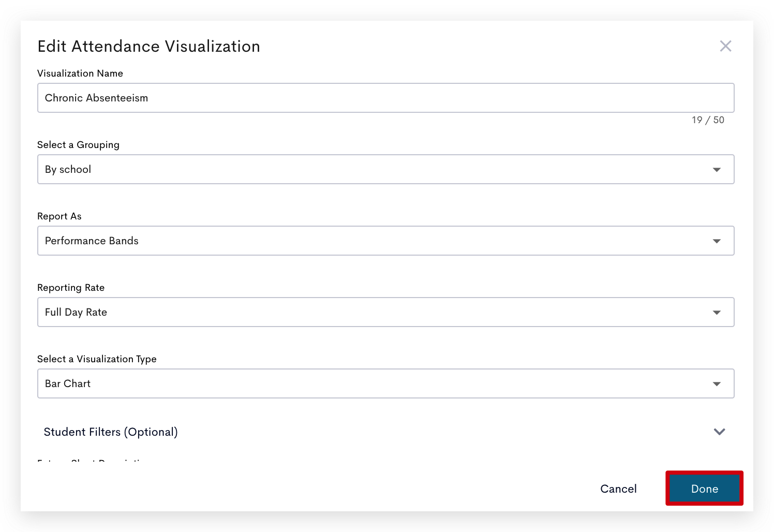
Task: Edit the Visualization Name field
Action: click(385, 98)
